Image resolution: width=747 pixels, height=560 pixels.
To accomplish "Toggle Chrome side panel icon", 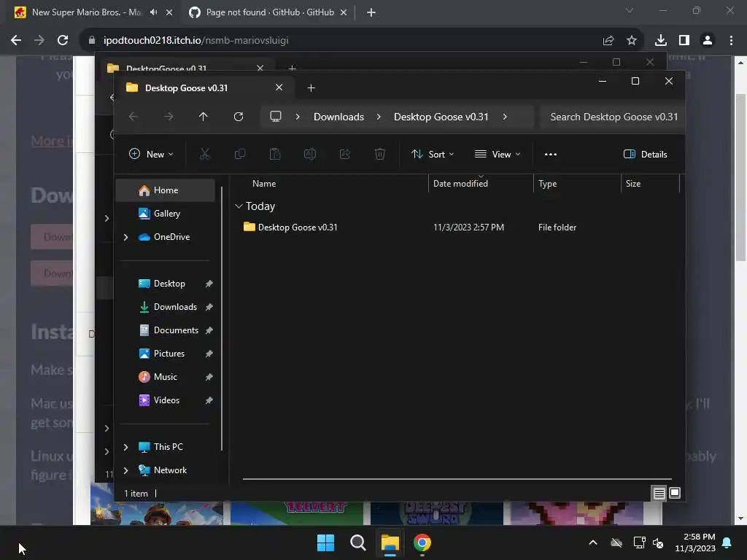I will 684,41.
